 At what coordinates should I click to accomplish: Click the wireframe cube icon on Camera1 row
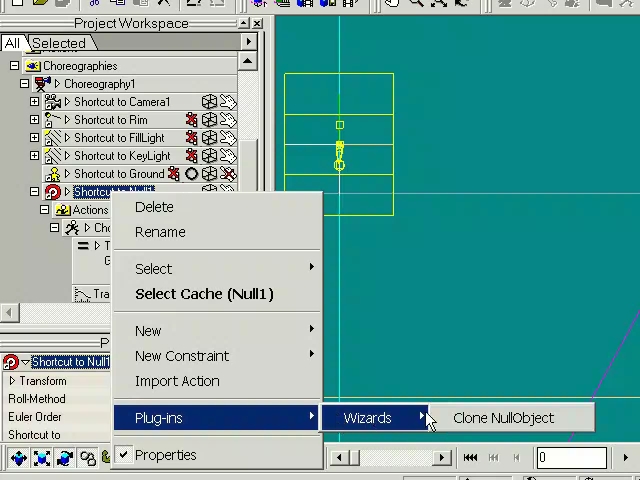pyautogui.click(x=209, y=102)
